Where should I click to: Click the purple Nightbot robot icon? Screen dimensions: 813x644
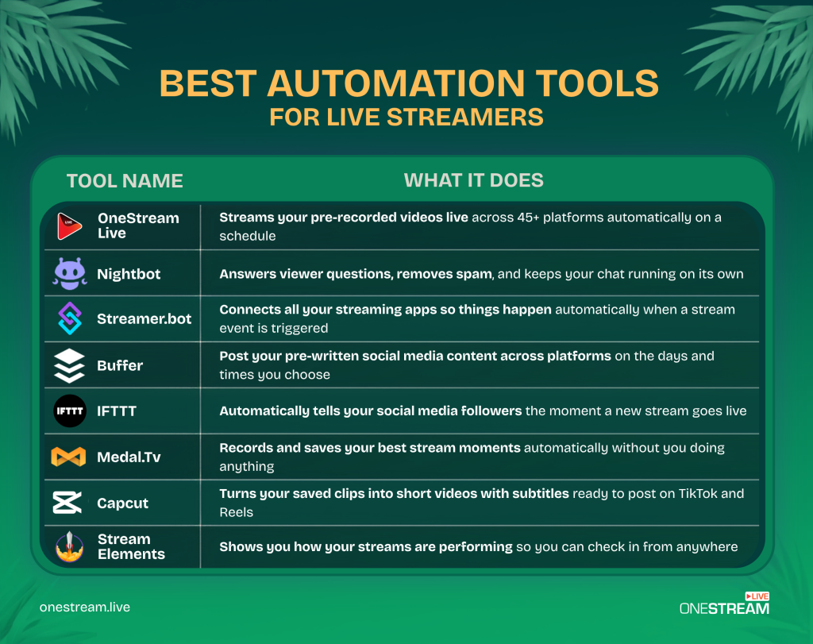pos(70,273)
